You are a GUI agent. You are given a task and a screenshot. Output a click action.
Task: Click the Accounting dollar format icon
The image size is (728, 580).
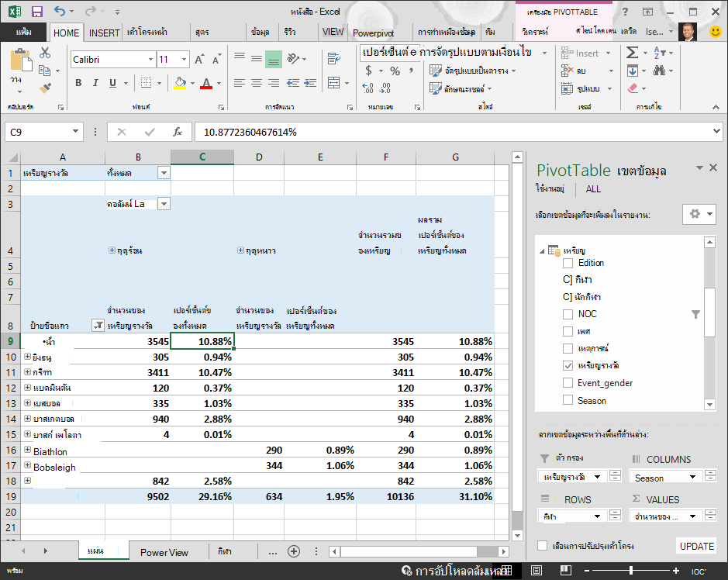coord(368,71)
